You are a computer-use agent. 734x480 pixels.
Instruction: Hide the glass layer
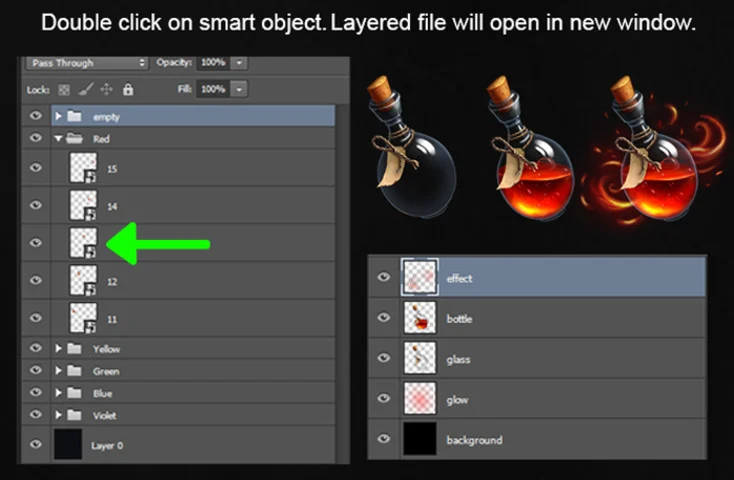coord(384,358)
